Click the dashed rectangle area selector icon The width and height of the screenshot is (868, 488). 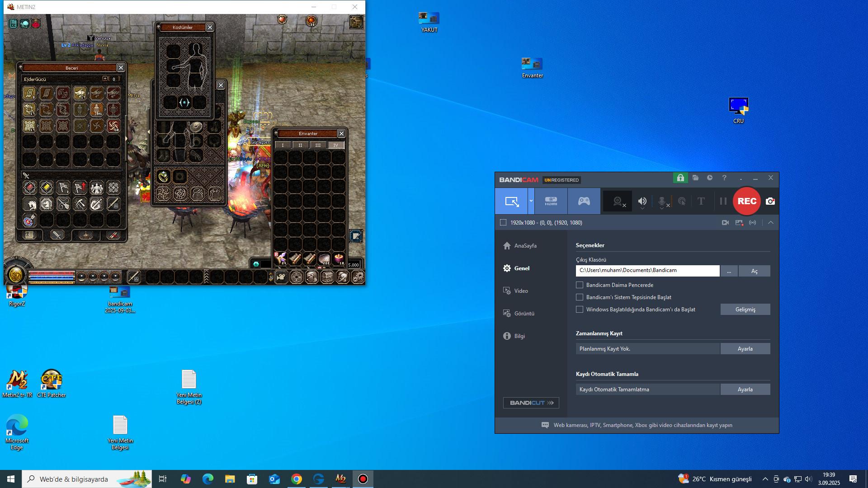coord(503,223)
